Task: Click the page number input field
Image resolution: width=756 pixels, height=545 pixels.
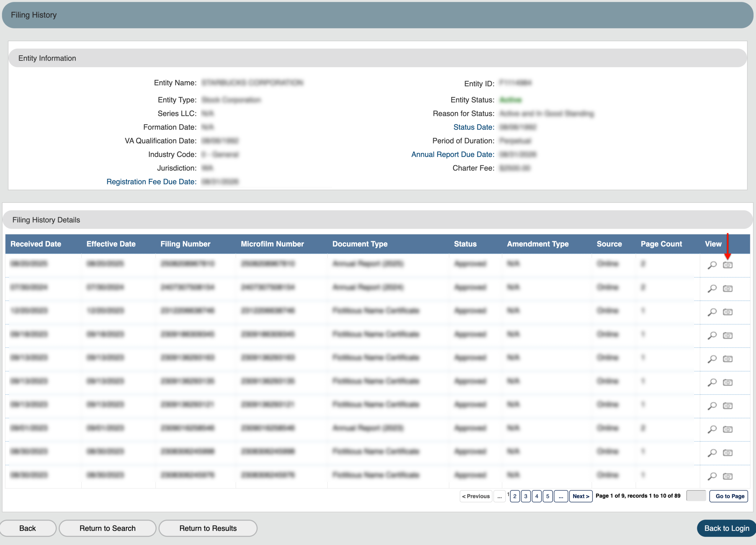Action: 696,496
